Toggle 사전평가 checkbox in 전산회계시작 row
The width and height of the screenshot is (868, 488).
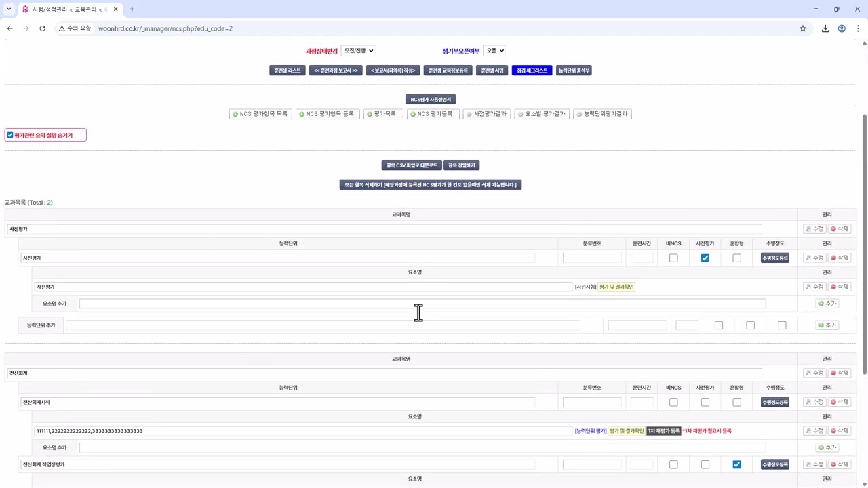coord(705,402)
